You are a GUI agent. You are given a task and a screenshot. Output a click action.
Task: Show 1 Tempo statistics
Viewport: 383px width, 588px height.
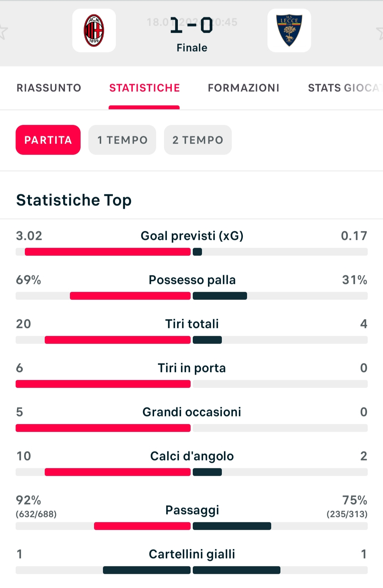point(122,140)
